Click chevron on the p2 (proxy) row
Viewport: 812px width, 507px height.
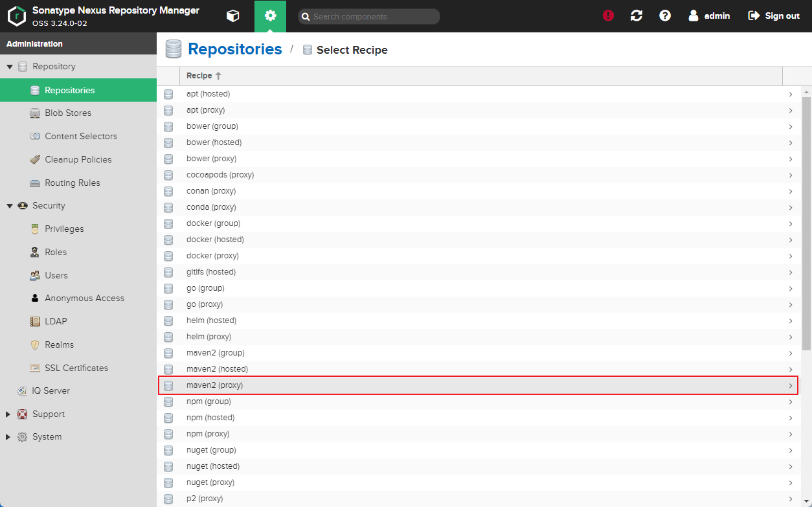pos(791,499)
